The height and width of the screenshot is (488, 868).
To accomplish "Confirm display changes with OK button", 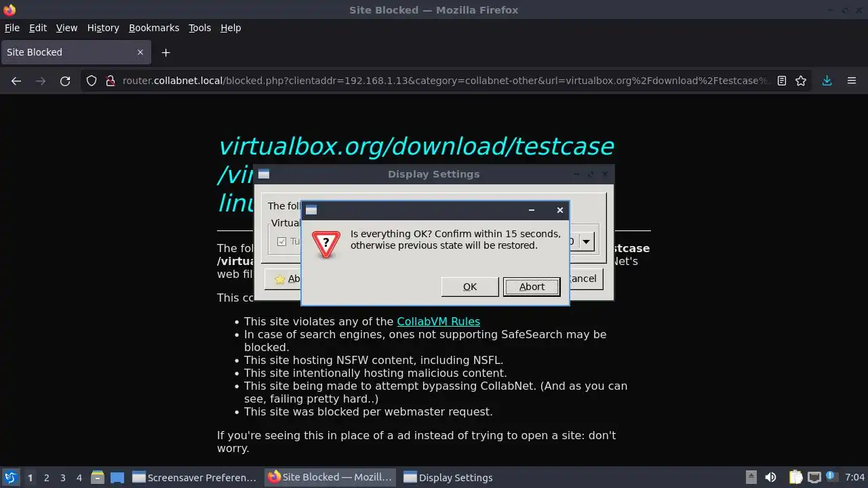I will coord(470,287).
